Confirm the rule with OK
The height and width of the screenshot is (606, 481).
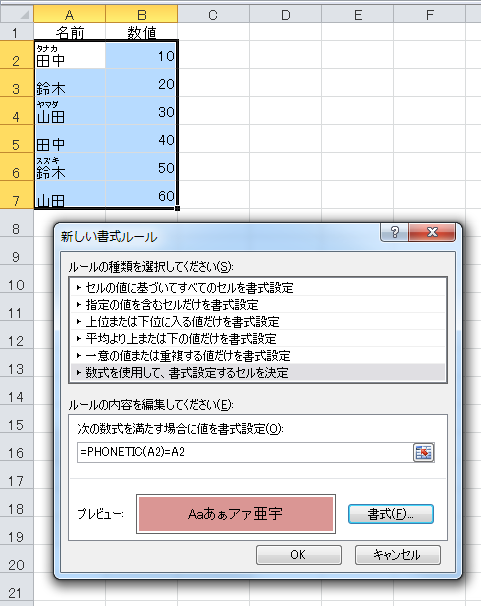299,555
